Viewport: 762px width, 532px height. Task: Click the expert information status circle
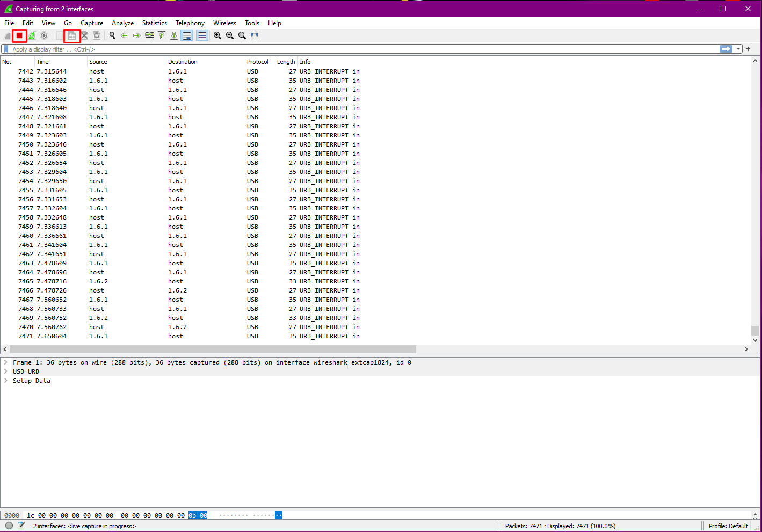(x=9, y=526)
